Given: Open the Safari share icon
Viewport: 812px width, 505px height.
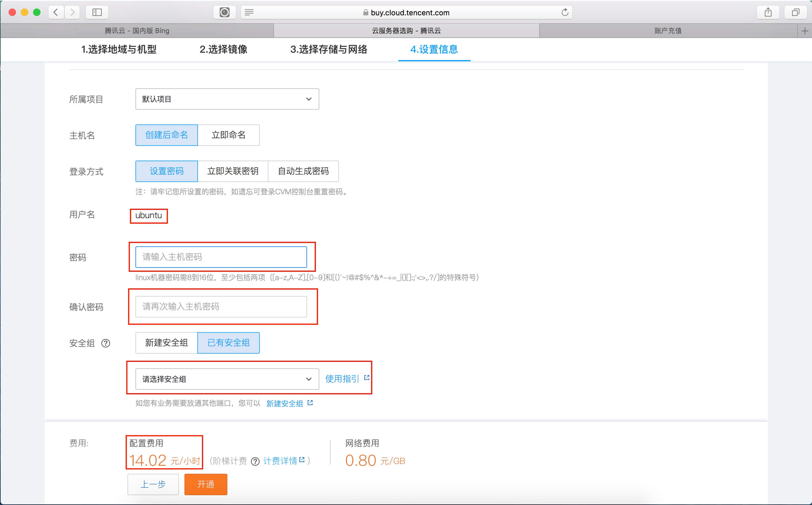Looking at the screenshot, I should [768, 12].
